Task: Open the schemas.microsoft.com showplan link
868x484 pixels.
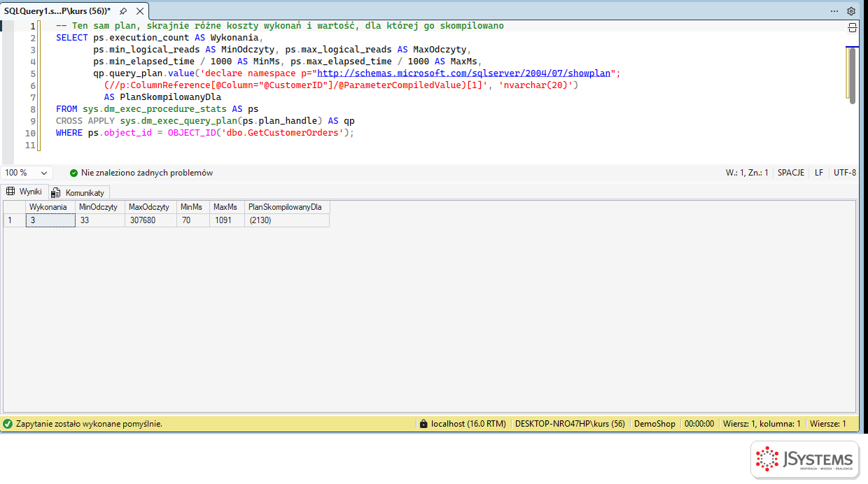Action: coord(465,73)
